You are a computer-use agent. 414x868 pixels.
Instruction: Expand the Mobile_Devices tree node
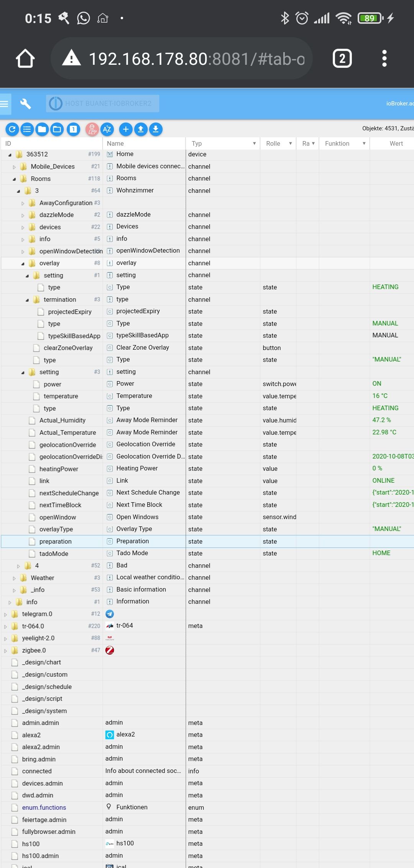tap(14, 167)
